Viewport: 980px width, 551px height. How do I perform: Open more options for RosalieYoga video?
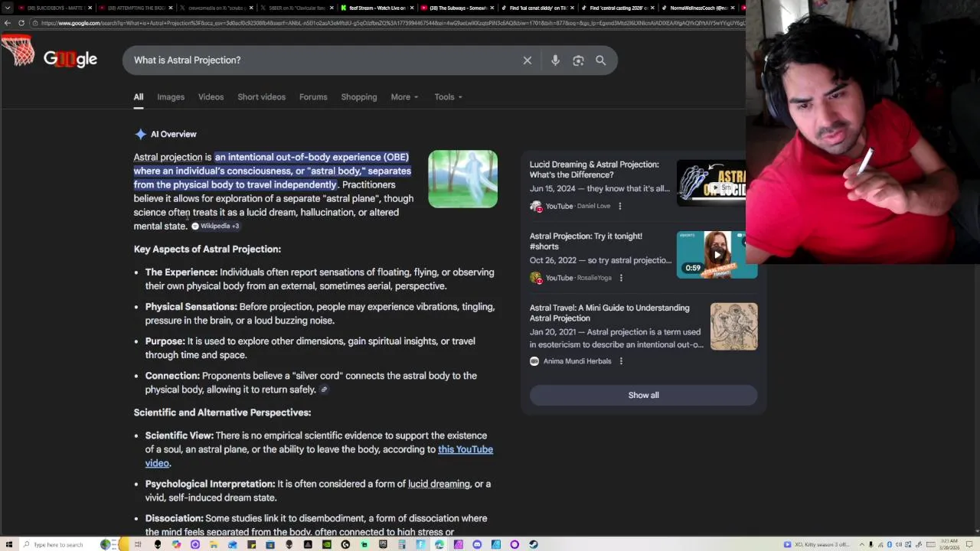point(621,278)
